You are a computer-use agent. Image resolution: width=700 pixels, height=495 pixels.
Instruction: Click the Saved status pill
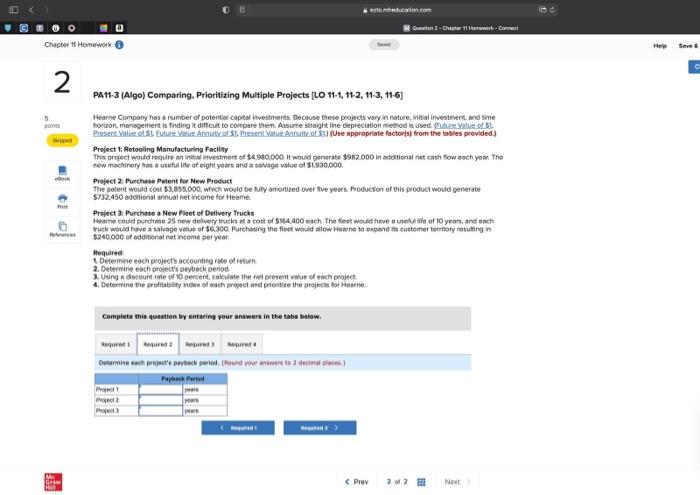(384, 45)
